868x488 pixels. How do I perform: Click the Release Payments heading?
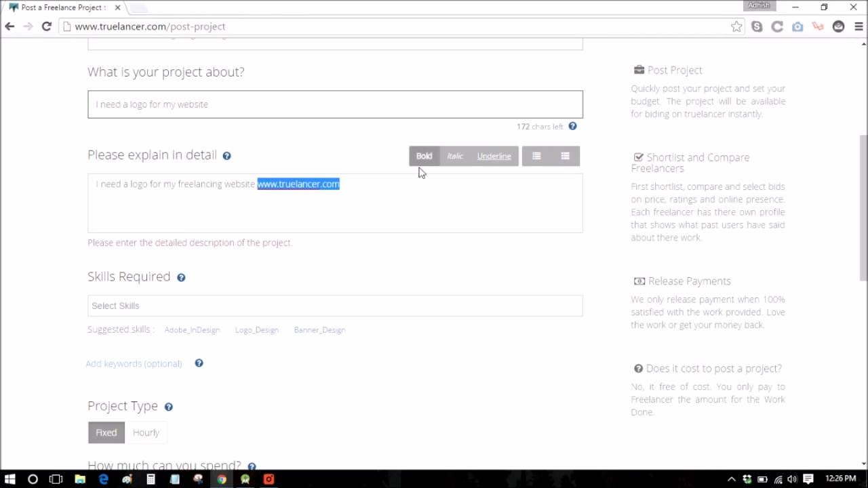point(682,281)
